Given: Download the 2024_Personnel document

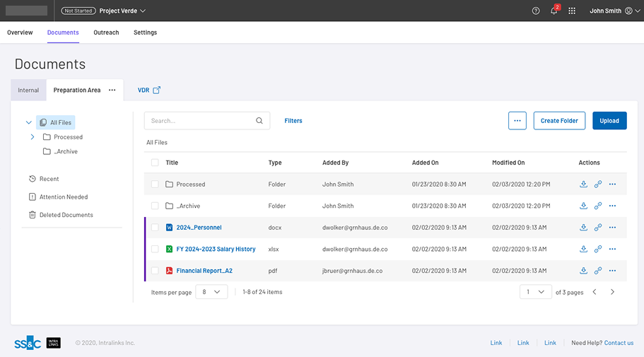Looking at the screenshot, I should [583, 228].
